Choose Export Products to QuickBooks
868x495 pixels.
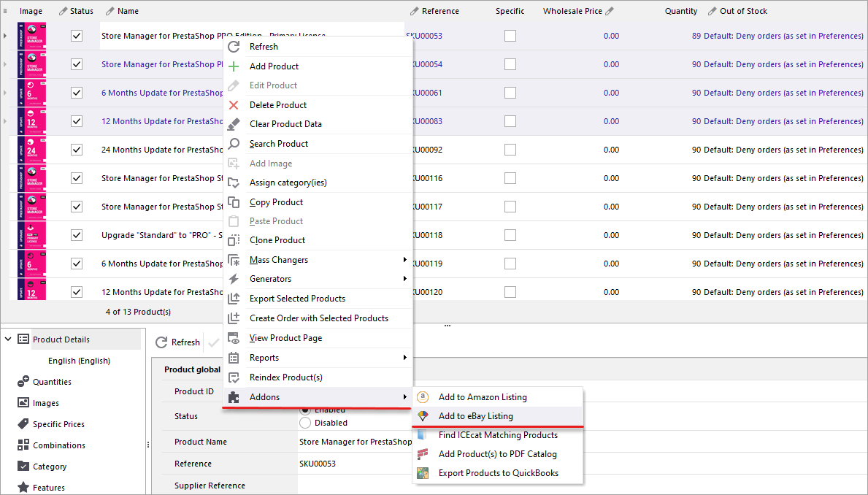498,473
